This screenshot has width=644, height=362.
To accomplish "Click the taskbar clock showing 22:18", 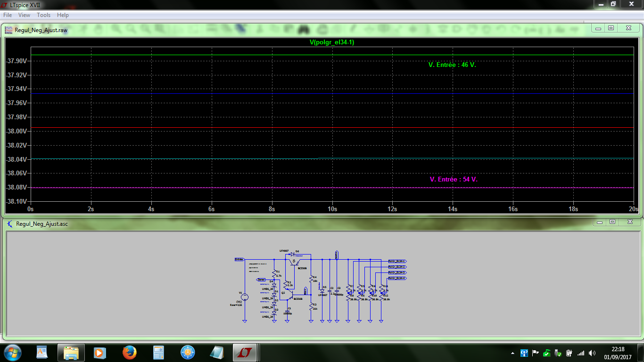I will click(x=618, y=353).
